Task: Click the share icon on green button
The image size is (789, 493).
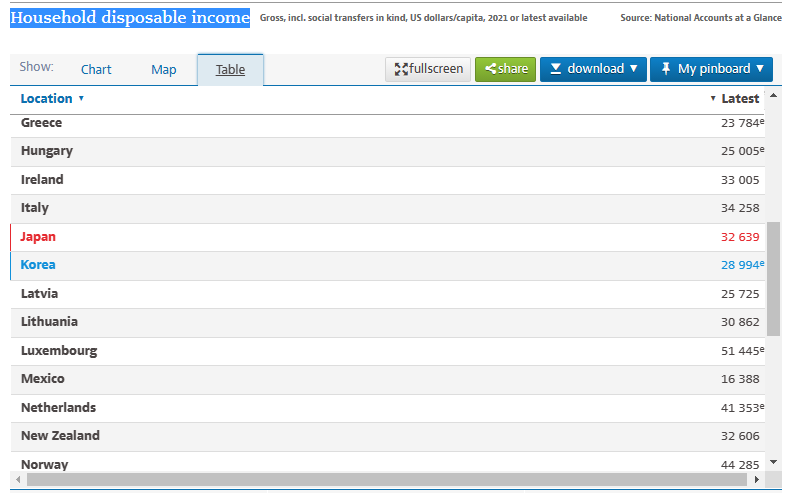Action: [x=490, y=69]
